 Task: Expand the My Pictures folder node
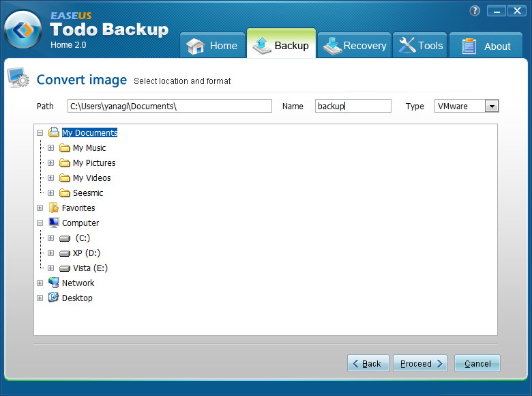coord(51,162)
